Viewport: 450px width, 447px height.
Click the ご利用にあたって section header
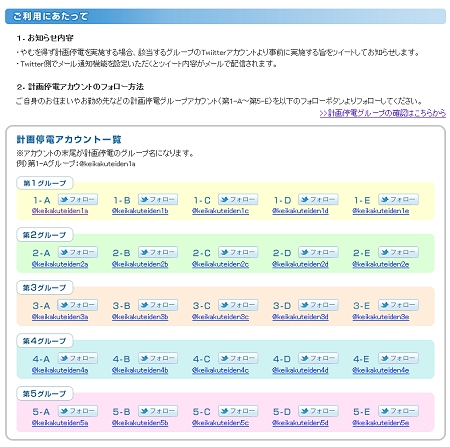click(x=225, y=16)
